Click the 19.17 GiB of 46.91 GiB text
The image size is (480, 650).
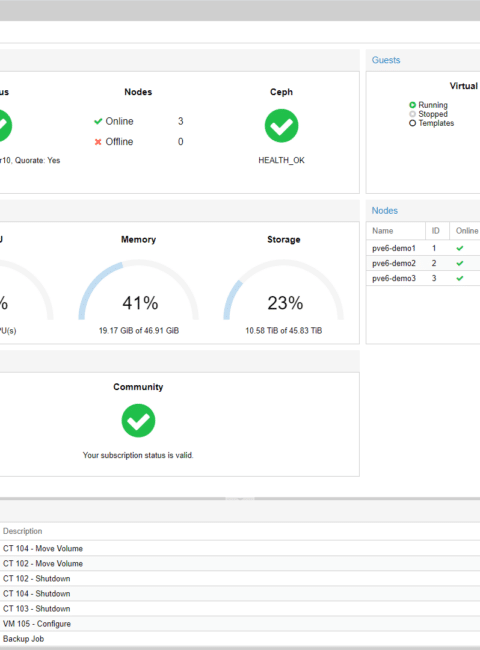pos(139,330)
